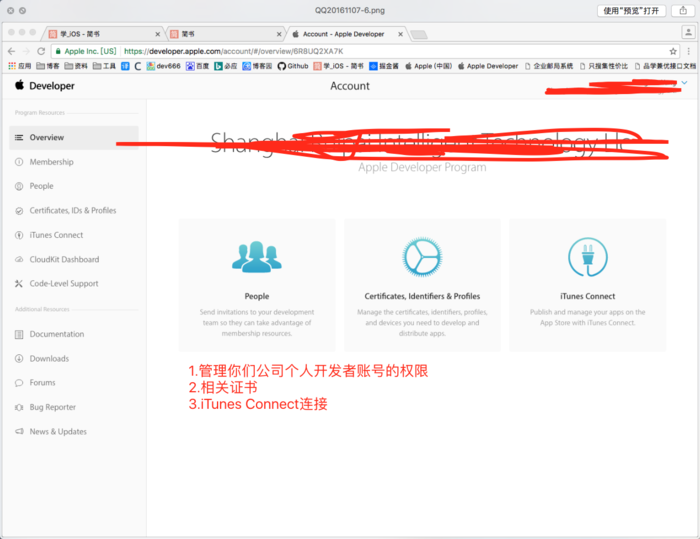The height and width of the screenshot is (539, 700).
Task: Click the green padlock Apple Inc. [US] security badge
Action: [86, 51]
